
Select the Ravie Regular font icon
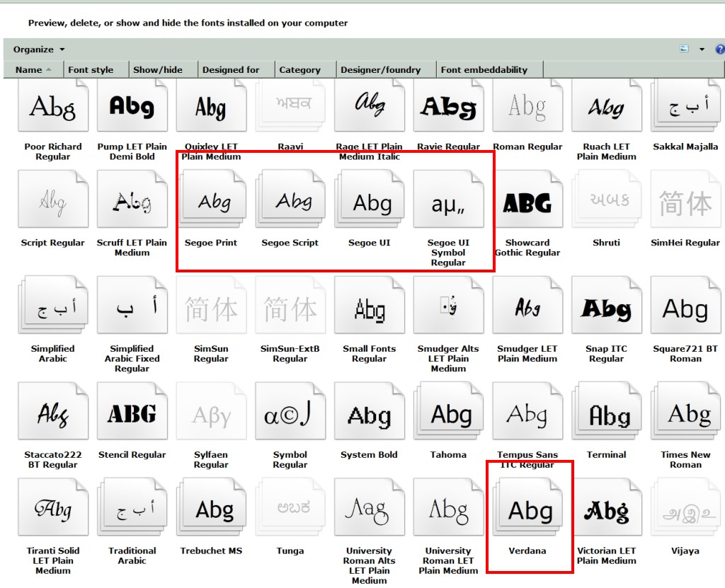(x=448, y=105)
